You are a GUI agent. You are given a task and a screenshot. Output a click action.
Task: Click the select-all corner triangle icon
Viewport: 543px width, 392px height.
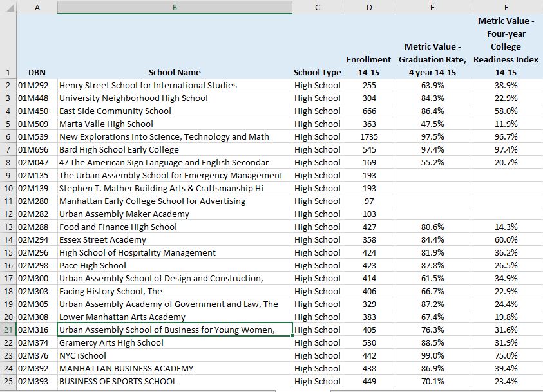[x=10, y=8]
